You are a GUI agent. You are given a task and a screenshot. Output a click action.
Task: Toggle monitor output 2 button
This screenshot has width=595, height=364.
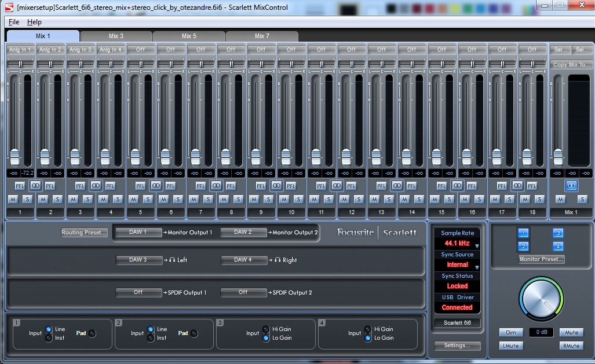[523, 247]
